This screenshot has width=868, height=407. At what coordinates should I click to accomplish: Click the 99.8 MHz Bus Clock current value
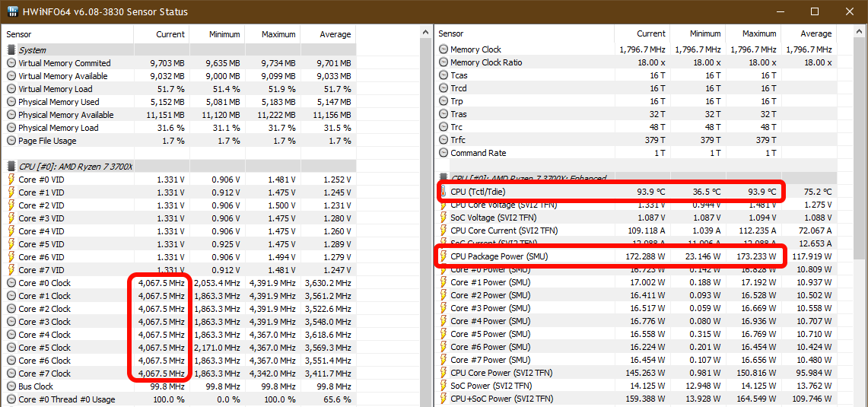[167, 386]
